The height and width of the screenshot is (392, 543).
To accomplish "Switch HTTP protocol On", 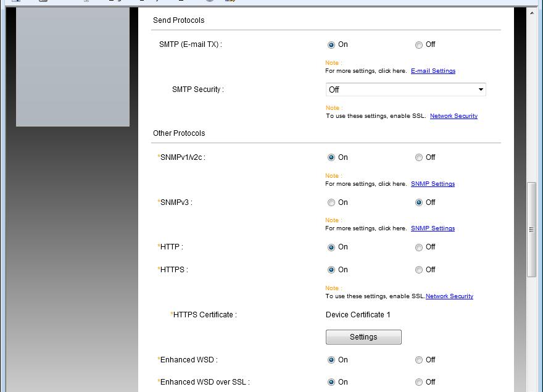I will point(331,247).
